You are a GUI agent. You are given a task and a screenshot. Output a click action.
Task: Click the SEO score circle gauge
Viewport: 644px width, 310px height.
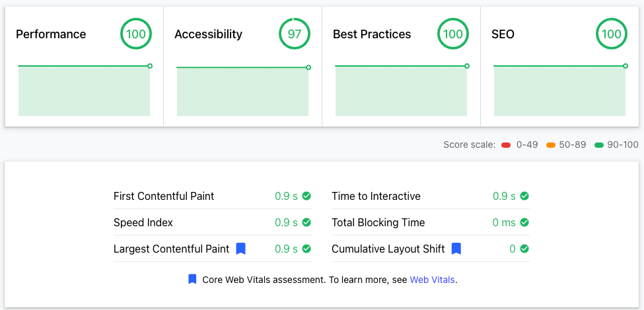[x=612, y=34]
